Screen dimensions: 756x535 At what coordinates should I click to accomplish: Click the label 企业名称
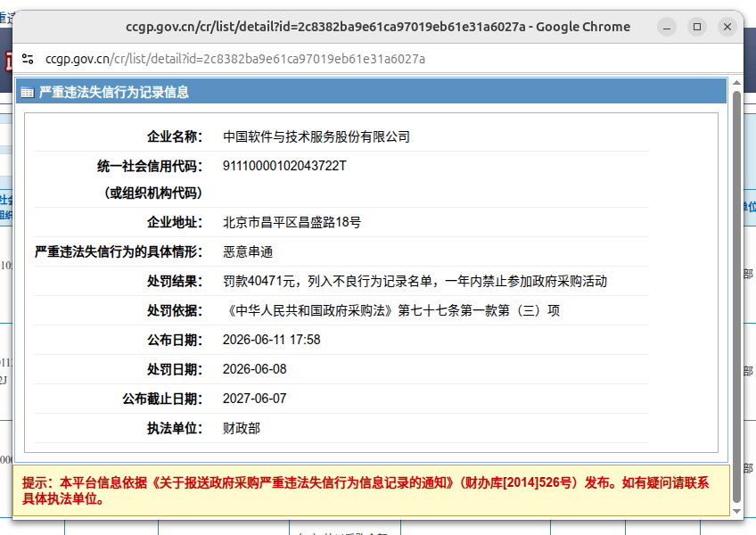coord(175,137)
